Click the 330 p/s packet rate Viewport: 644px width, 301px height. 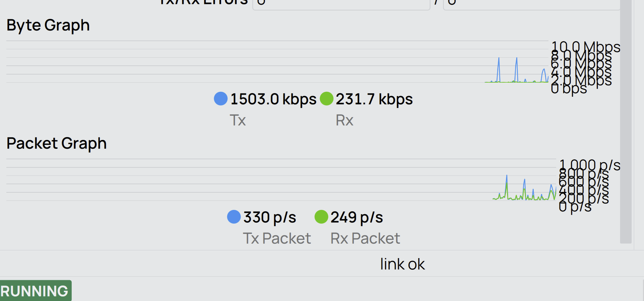(x=270, y=217)
